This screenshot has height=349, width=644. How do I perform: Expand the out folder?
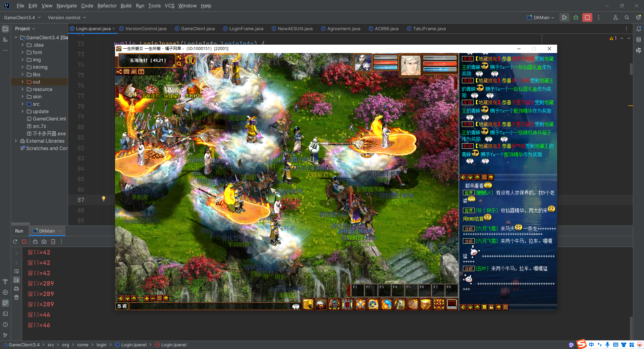(22, 82)
